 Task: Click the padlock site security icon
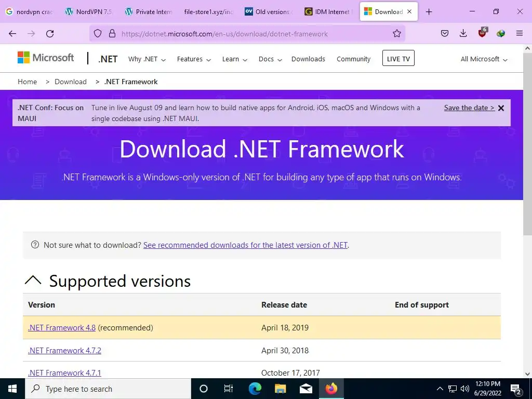click(112, 34)
